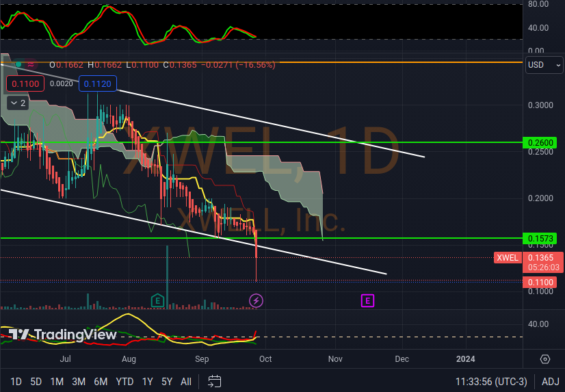Select the 5D time range
The width and height of the screenshot is (565, 392).
[x=36, y=382]
